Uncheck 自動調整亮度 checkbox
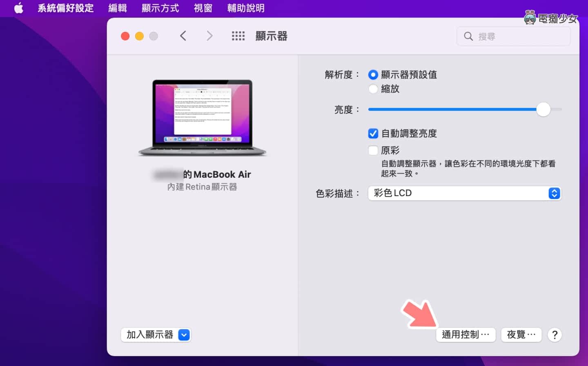The width and height of the screenshot is (588, 366). point(373,134)
